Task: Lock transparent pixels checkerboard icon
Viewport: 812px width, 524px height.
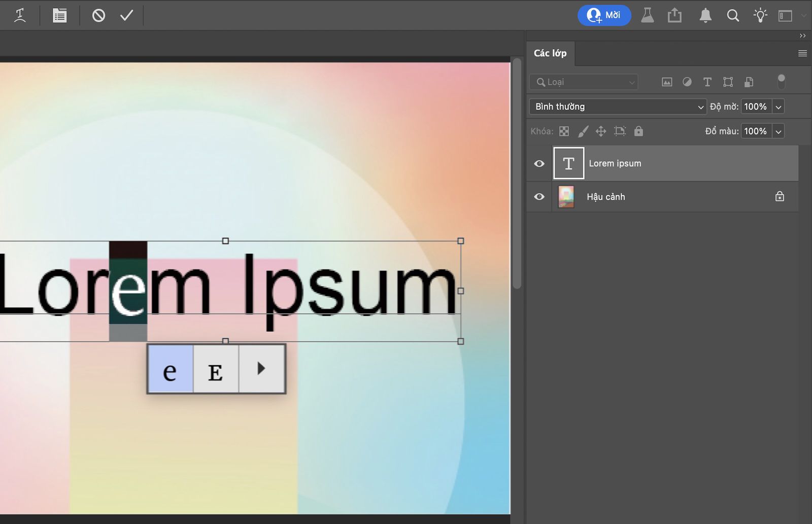Action: point(564,131)
